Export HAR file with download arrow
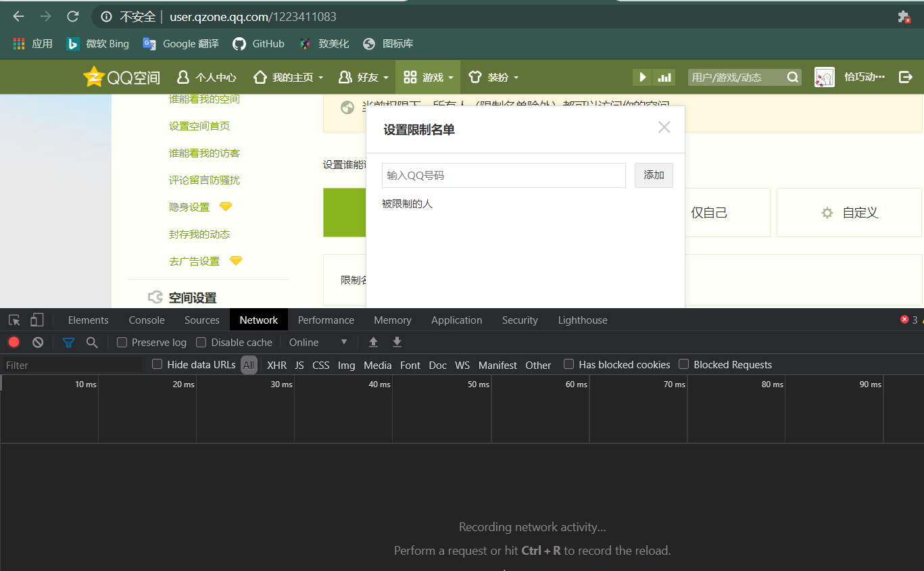Image resolution: width=924 pixels, height=571 pixels. (x=397, y=342)
